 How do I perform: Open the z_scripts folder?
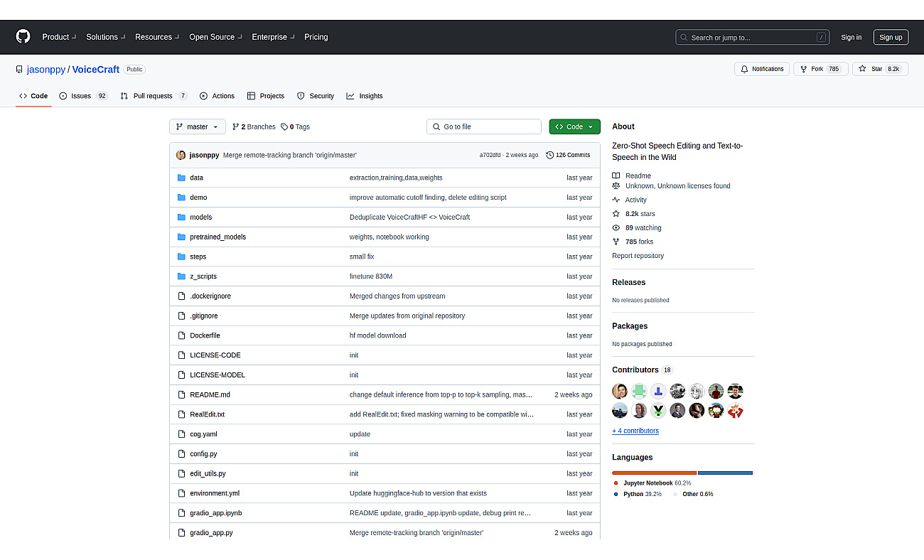(203, 276)
